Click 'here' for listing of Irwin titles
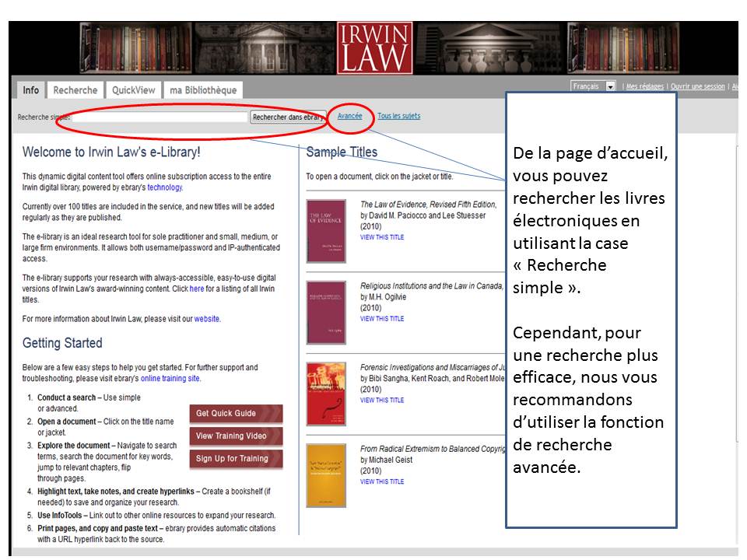 click(197, 289)
